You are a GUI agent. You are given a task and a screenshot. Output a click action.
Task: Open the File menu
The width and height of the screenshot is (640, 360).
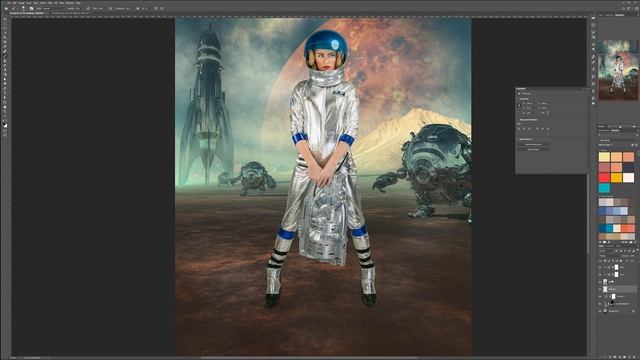(x=8, y=3)
